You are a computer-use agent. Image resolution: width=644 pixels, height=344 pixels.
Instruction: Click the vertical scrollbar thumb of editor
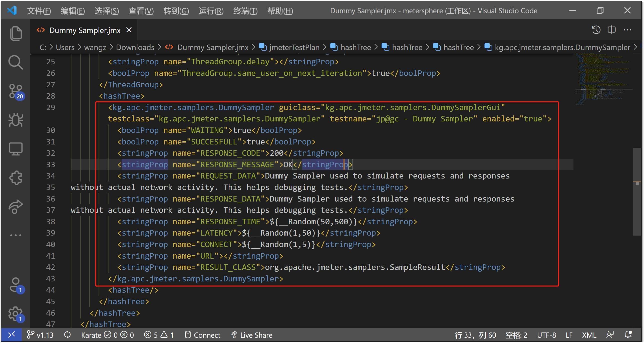637,192
